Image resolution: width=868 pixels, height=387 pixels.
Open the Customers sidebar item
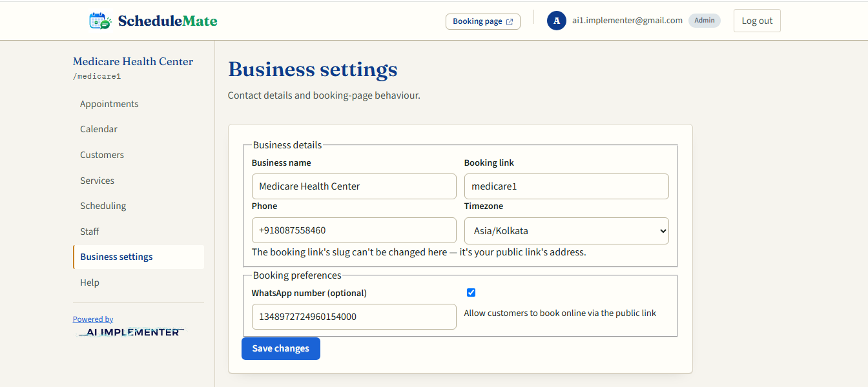coord(139,155)
